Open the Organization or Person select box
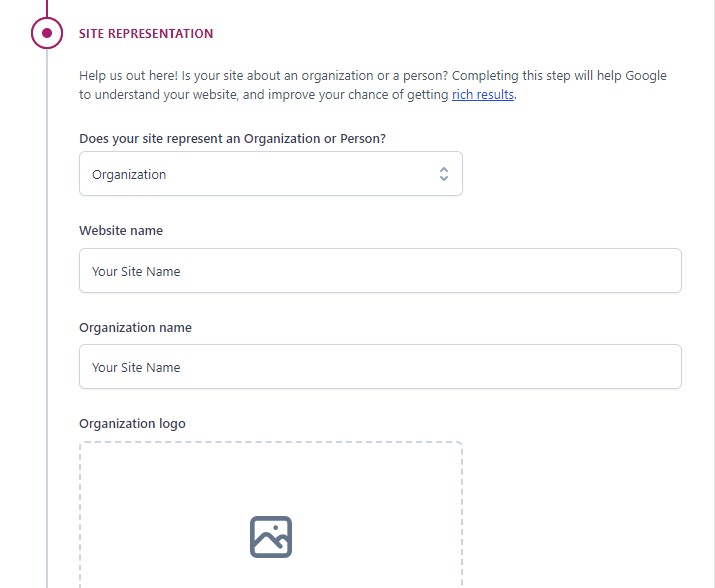 (270, 174)
